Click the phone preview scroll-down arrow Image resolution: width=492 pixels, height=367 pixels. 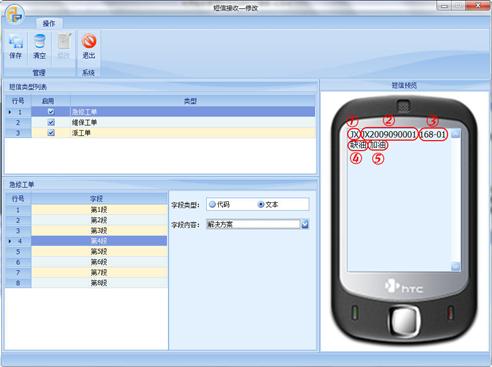click(456, 266)
